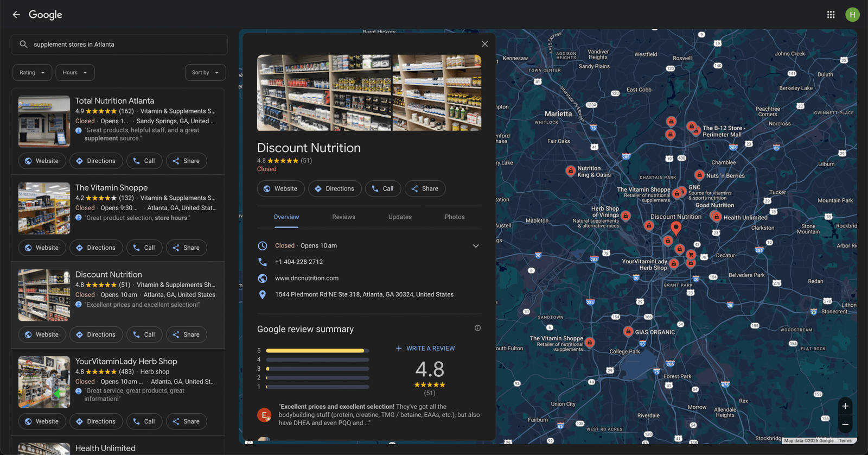
Task: Get Directions to The Vitamin Shoppe listing
Action: pyautogui.click(x=96, y=248)
